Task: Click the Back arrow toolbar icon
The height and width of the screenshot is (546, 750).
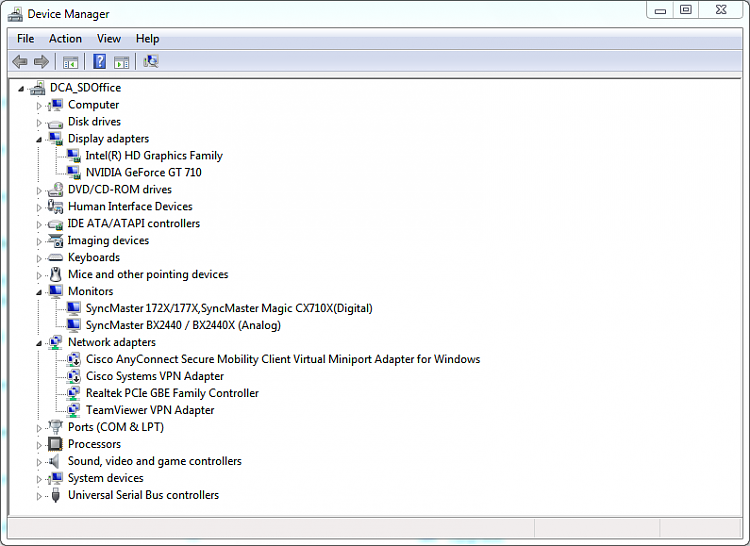Action: [20, 62]
